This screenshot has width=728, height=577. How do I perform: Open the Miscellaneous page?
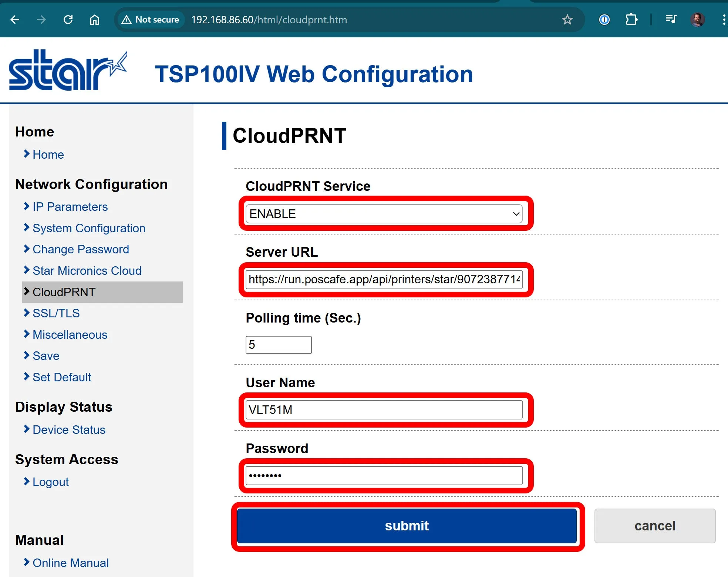[x=70, y=335]
